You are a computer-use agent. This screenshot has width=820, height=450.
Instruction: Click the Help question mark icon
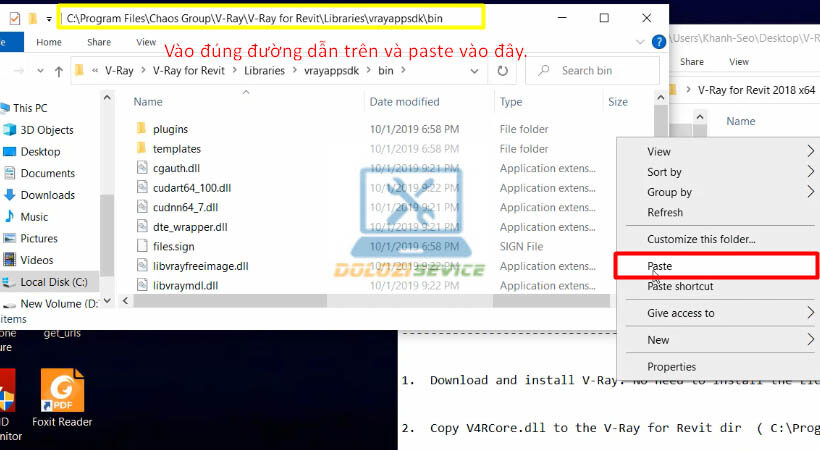point(658,42)
